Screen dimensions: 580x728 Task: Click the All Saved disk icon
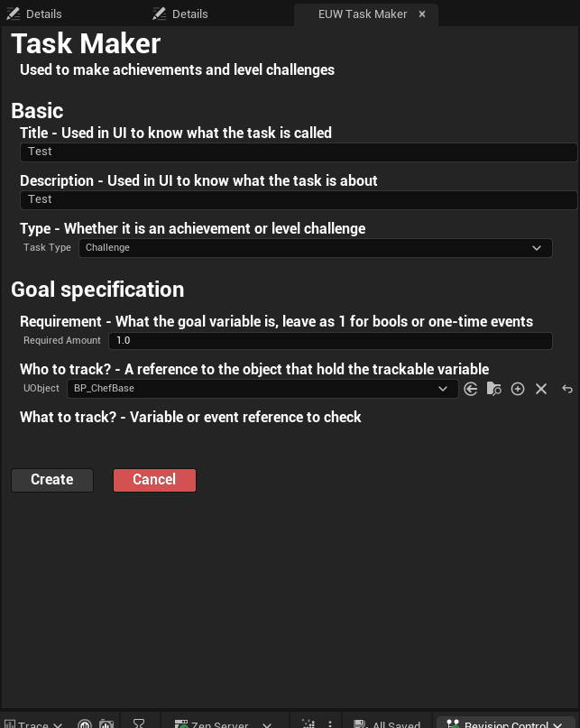coord(359,723)
